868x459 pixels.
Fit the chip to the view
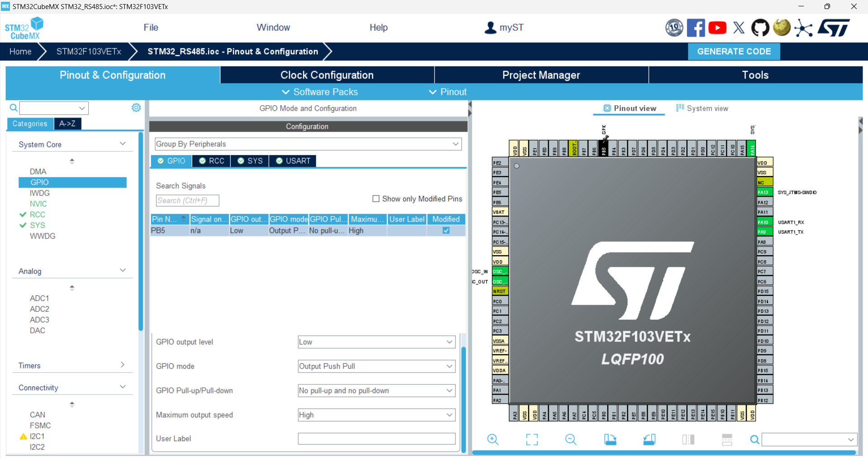point(532,439)
